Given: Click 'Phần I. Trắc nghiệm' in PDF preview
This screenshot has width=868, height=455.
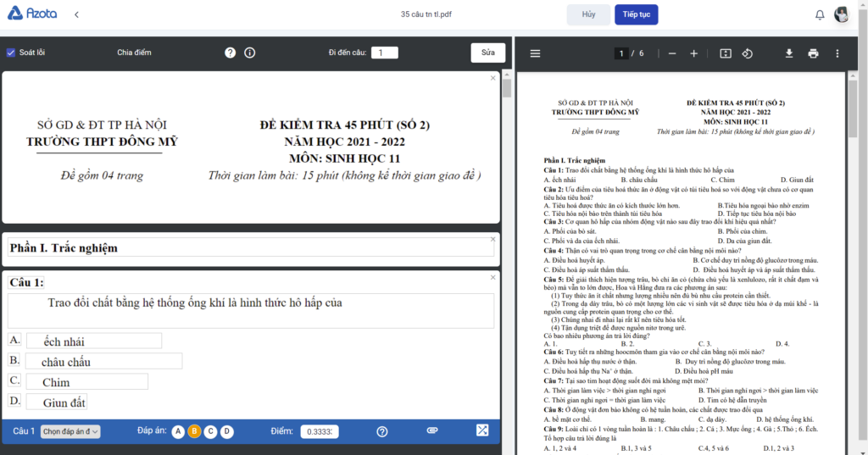Looking at the screenshot, I should [574, 160].
